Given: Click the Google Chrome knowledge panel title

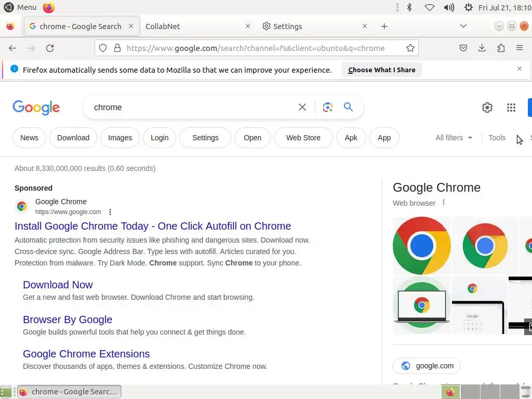Looking at the screenshot, I should click(x=436, y=187).
